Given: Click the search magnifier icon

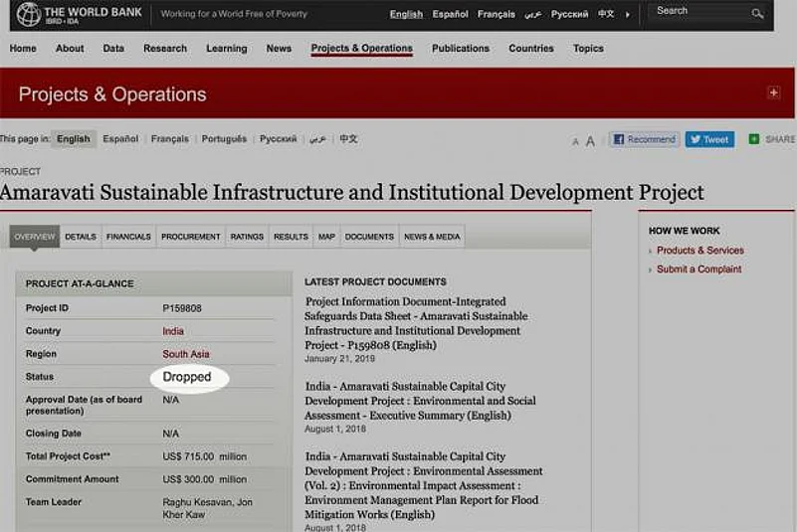Looking at the screenshot, I should (757, 13).
